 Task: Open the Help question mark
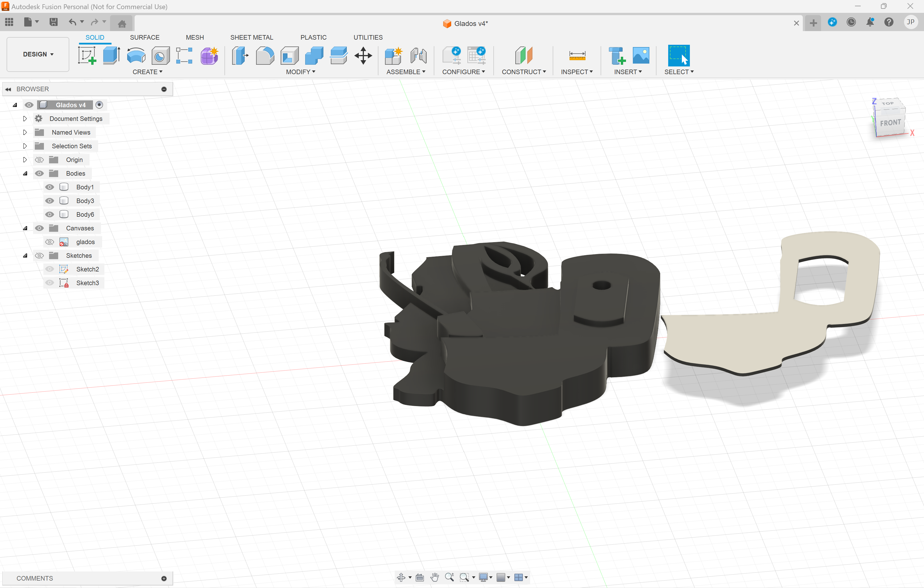889,22
